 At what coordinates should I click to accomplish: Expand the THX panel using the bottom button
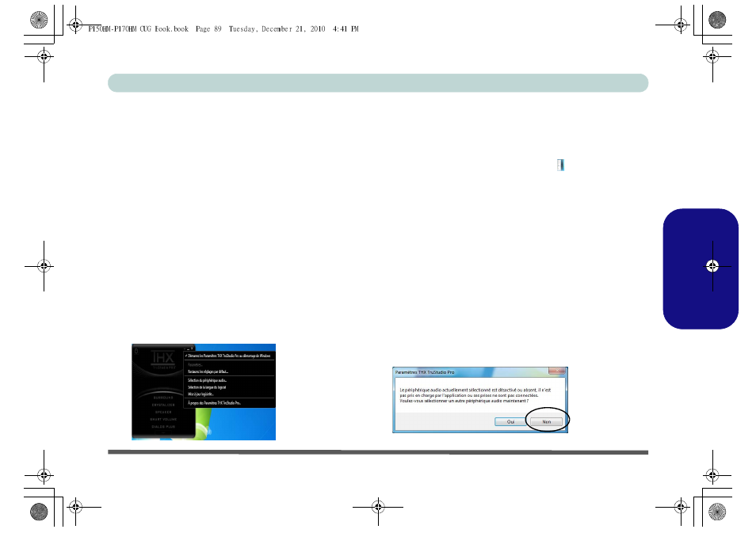pyautogui.click(x=163, y=432)
